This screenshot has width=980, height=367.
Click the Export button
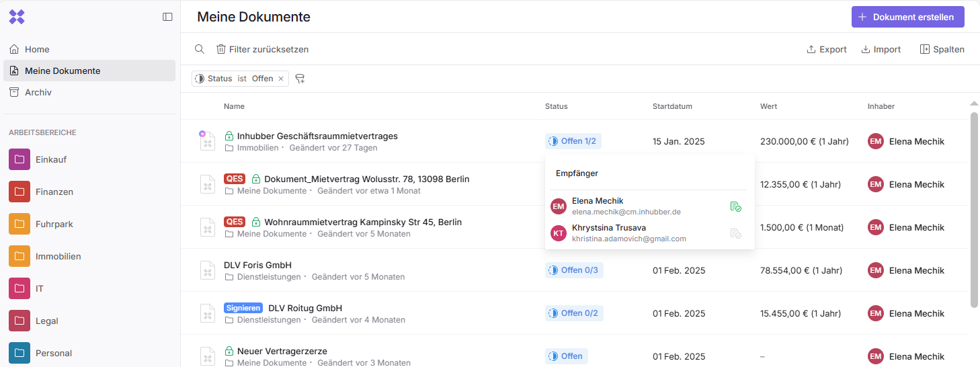coord(827,49)
